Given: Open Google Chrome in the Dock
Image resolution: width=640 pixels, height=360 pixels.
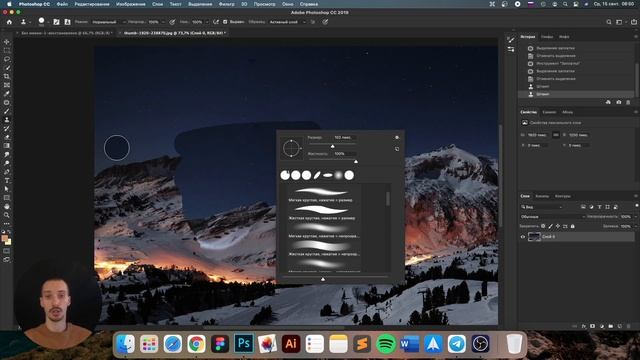Looking at the screenshot, I should [196, 344].
